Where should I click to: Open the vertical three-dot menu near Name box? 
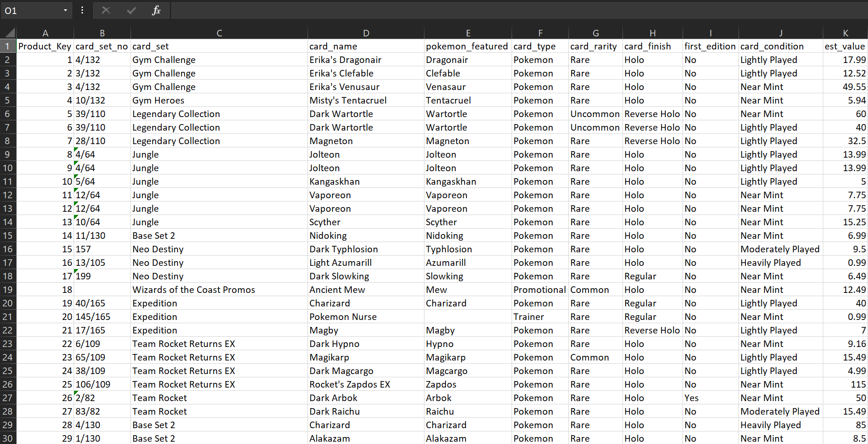pos(82,10)
